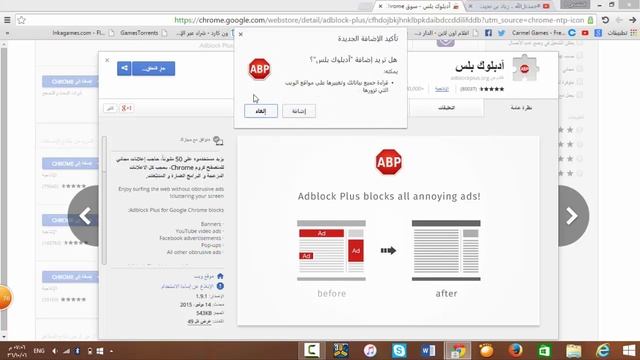Image resolution: width=640 pixels, height=360 pixels.
Task: Open the Camtasia taskbar icon
Action: pos(312,350)
